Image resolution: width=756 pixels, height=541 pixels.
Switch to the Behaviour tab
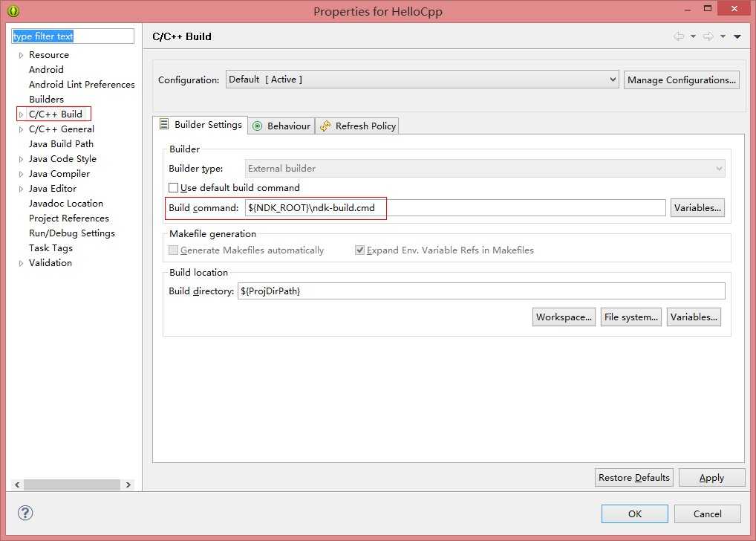(x=281, y=126)
